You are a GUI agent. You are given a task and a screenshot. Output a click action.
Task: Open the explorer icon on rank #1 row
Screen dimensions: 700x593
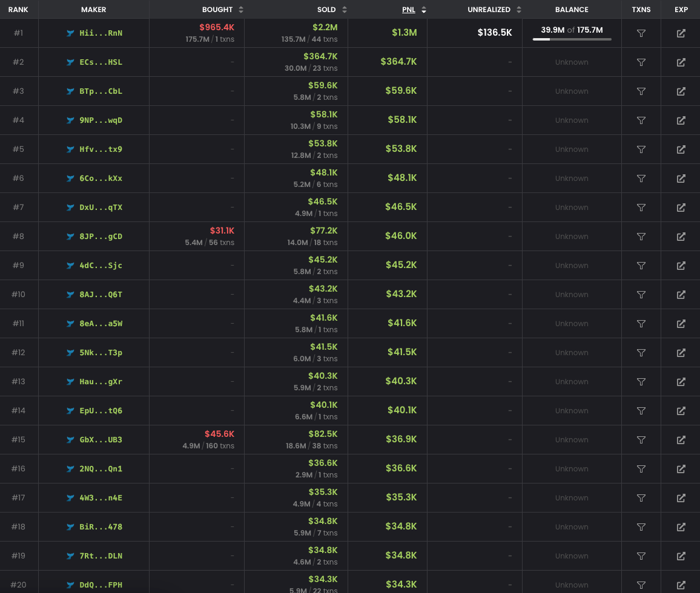coord(681,33)
